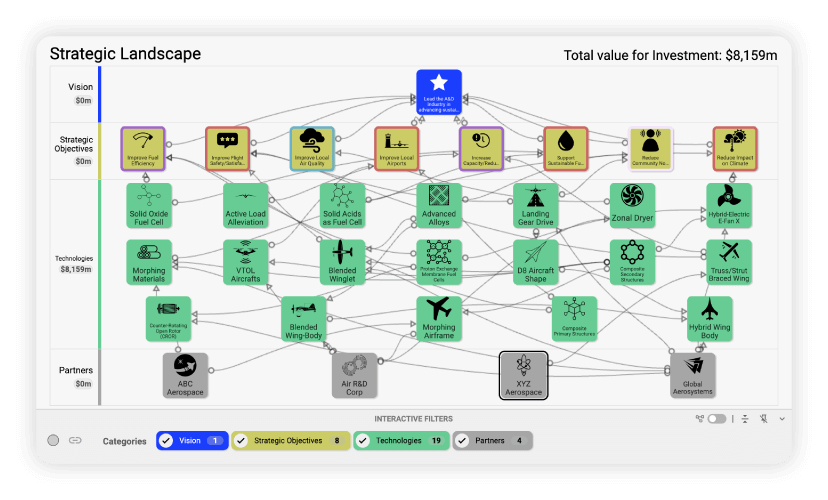Click the Interactive Filters heading
The height and width of the screenshot is (500, 828).
413,419
